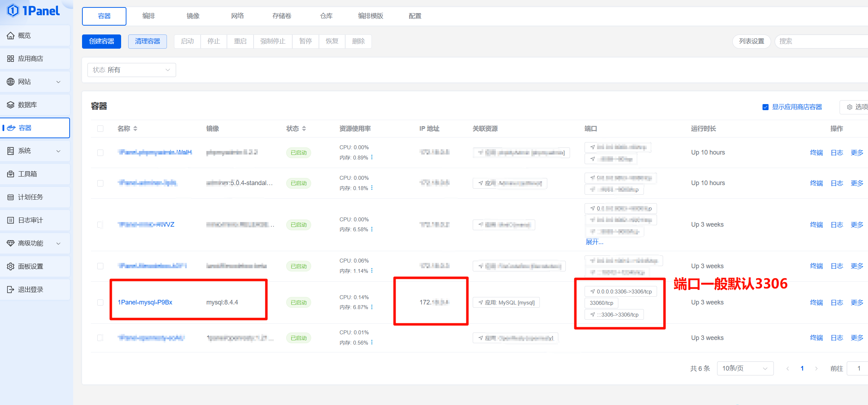Open the 10条/页 page size dropdown
The image size is (868, 405).
pyautogui.click(x=745, y=368)
